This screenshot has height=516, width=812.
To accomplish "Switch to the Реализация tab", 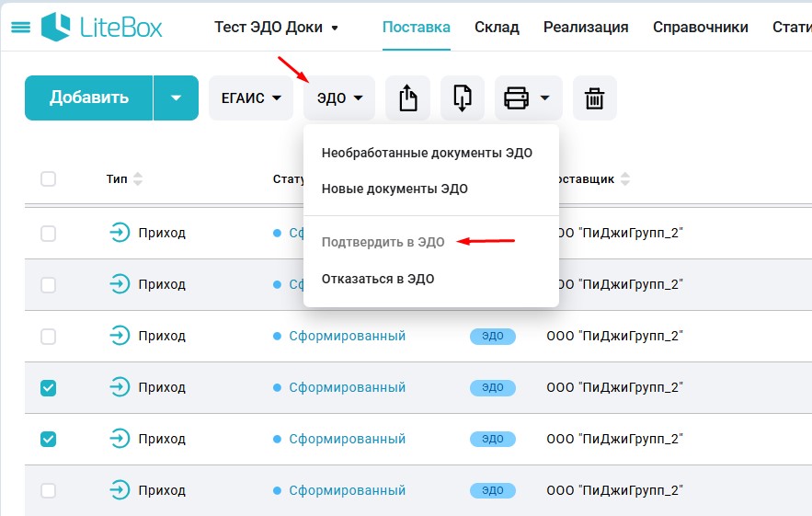I will [586, 27].
